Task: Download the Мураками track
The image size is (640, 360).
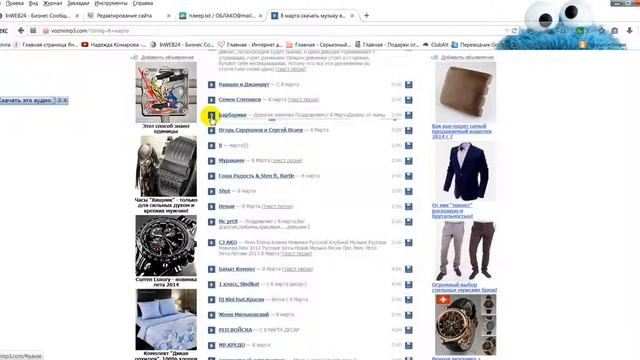Action: 409,161
